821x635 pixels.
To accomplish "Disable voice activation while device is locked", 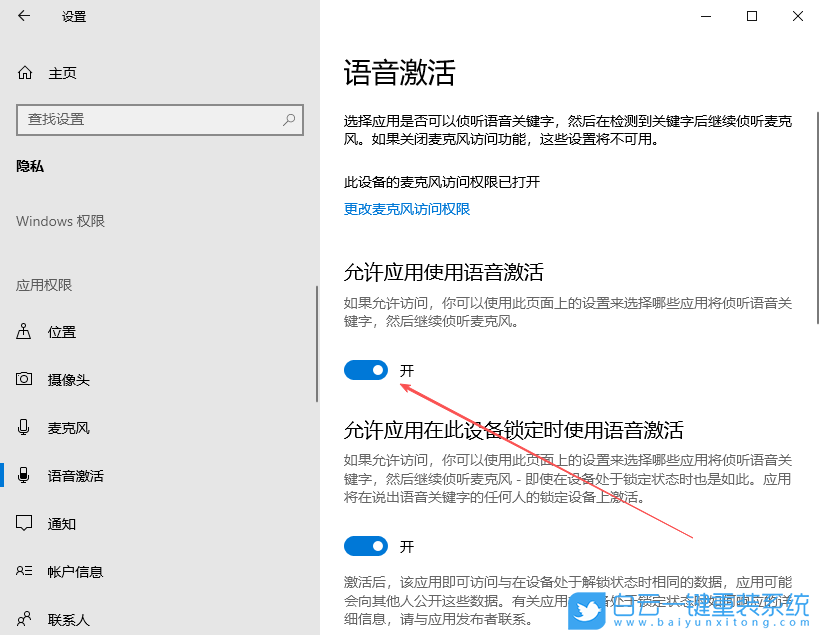I will [x=365, y=547].
